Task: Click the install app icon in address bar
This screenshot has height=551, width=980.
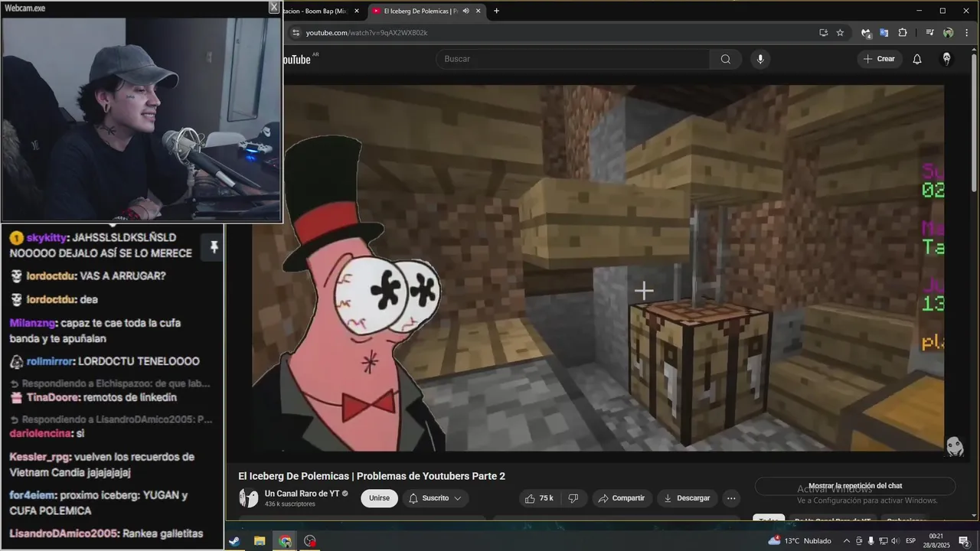Action: coord(823,33)
